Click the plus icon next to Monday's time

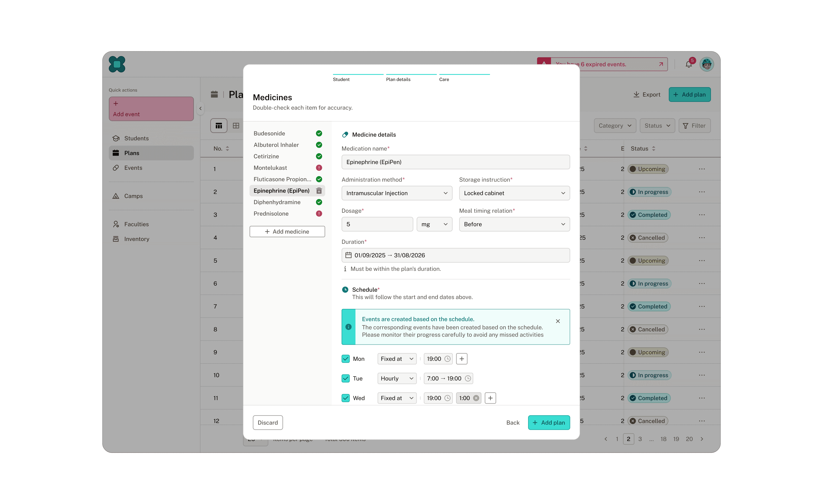462,359
